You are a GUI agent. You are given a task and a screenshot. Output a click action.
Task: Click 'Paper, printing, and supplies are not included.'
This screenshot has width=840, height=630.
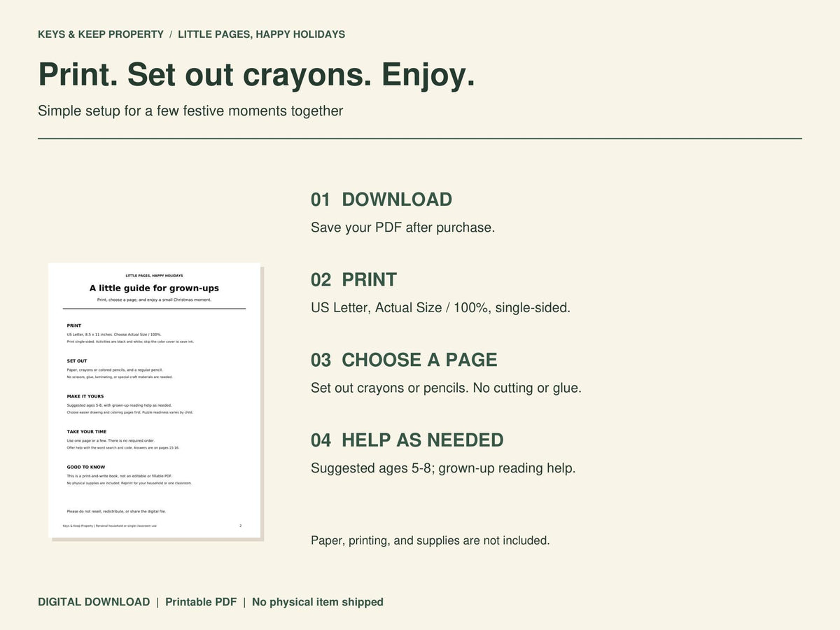pos(430,540)
